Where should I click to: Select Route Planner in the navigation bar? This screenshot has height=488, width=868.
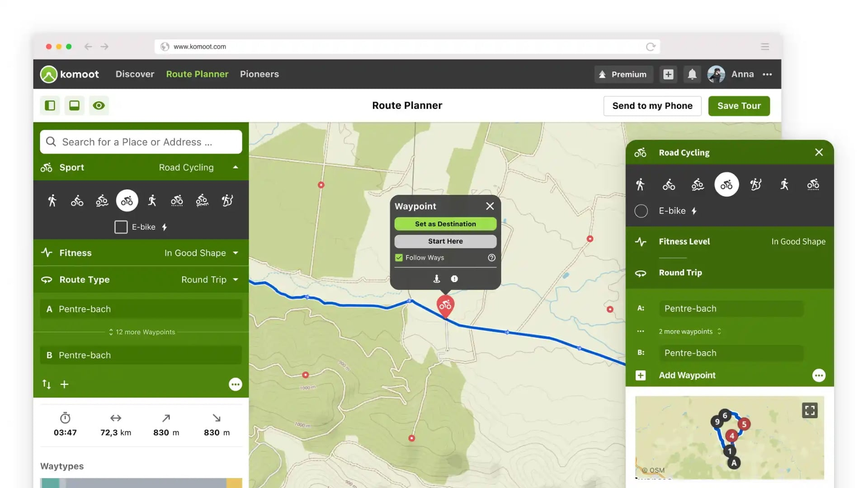point(197,74)
